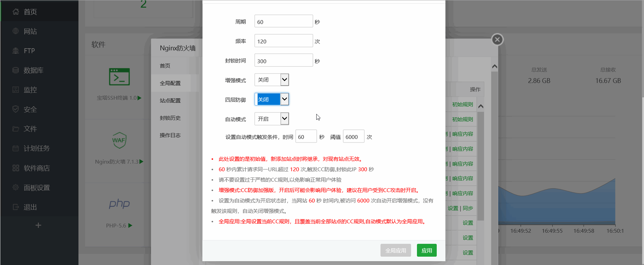Click the first 响应内容 link
The width and height of the screenshot is (644, 265).
coord(463,134)
